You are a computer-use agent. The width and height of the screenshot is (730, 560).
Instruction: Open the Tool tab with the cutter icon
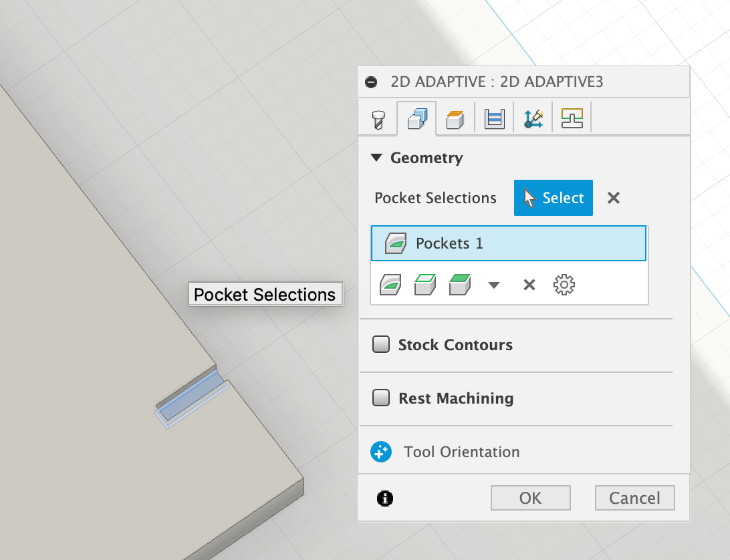[x=378, y=117]
